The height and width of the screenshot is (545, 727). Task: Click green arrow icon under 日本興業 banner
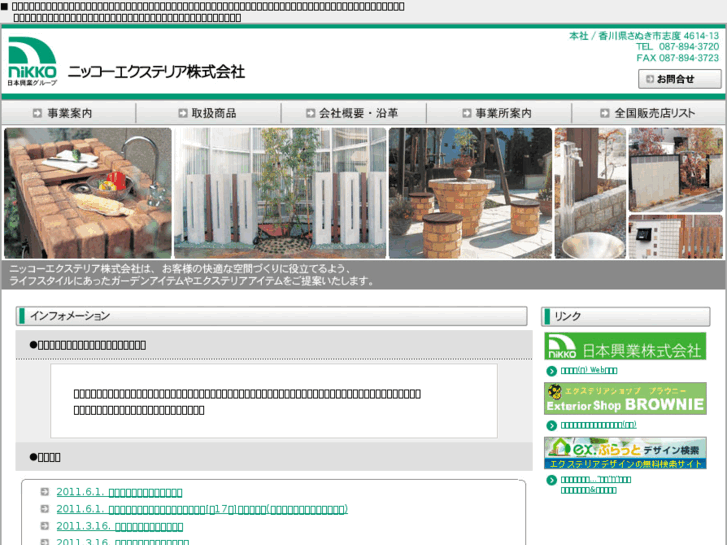point(551,371)
